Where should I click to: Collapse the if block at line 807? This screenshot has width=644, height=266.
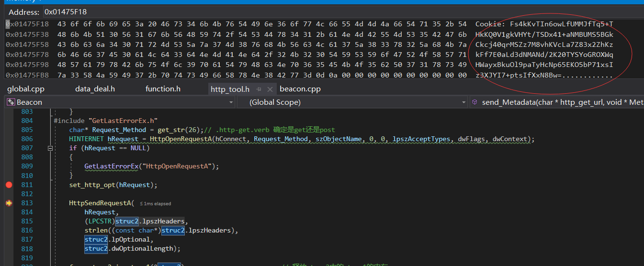coord(50,148)
